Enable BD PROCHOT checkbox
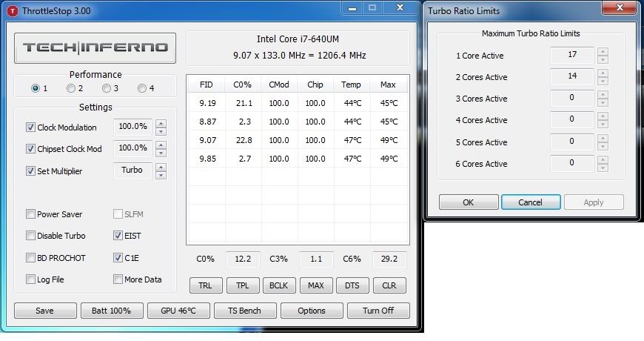The height and width of the screenshot is (341, 644). 30,257
